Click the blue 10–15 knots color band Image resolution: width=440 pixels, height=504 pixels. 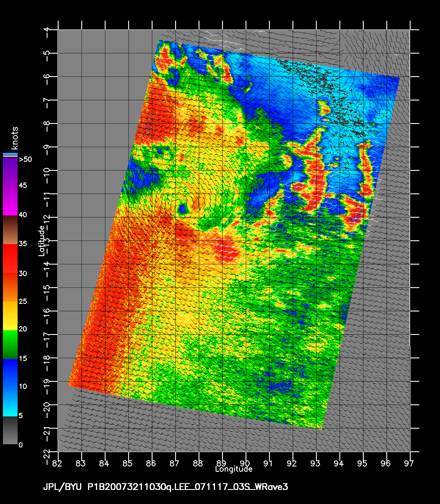(x=10, y=373)
